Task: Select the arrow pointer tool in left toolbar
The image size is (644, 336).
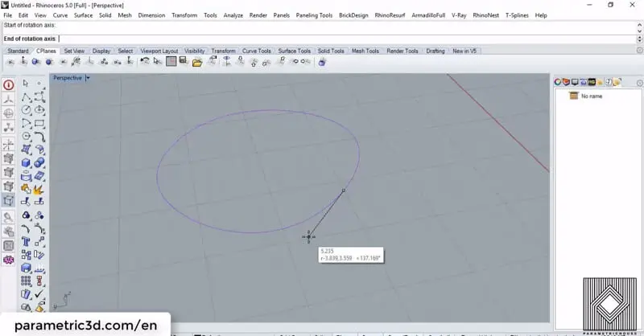Action: pyautogui.click(x=26, y=84)
